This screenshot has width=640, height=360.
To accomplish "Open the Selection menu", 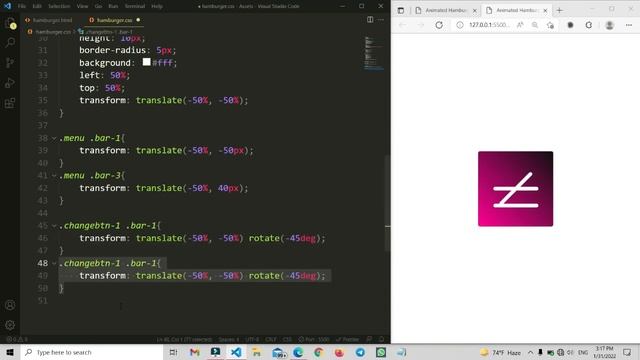I will pos(59,6).
